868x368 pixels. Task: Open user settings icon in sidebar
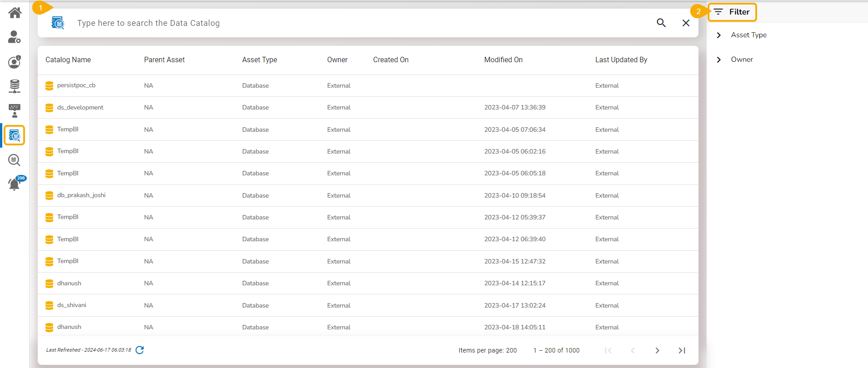coord(15,37)
